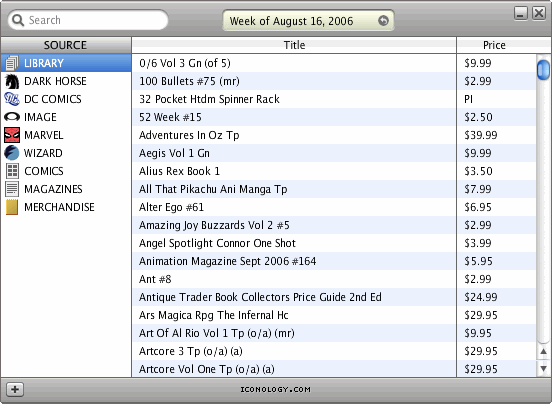Open the ICONOLOGY.COM link
552x404 pixels.
[x=276, y=390]
